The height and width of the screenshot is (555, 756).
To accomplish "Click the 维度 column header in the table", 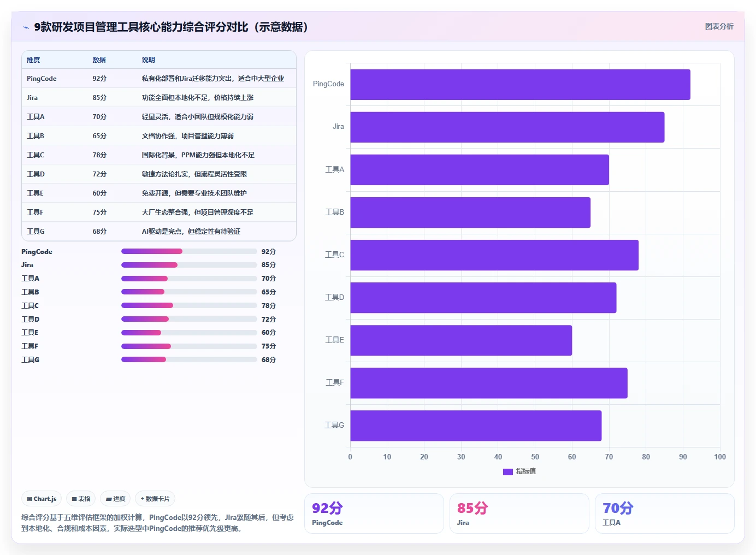I will pos(33,60).
